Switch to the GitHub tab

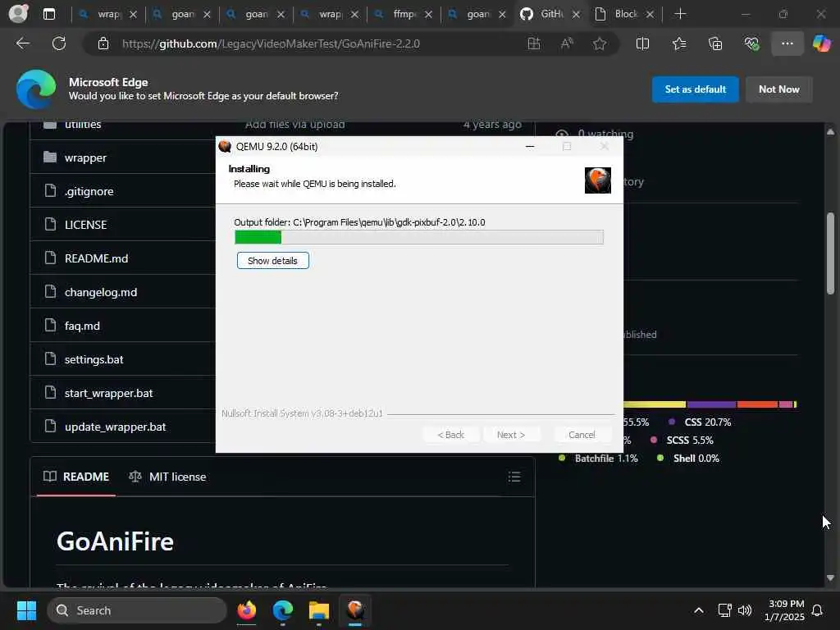click(550, 14)
